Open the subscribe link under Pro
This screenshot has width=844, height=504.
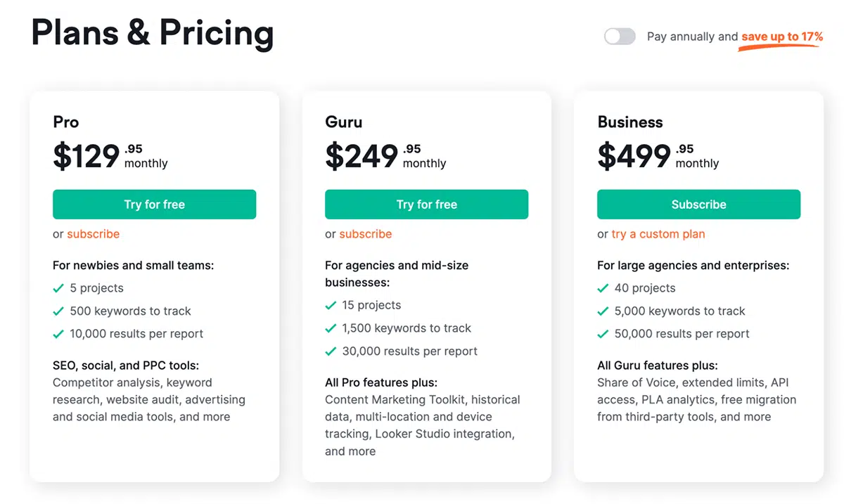coord(93,234)
